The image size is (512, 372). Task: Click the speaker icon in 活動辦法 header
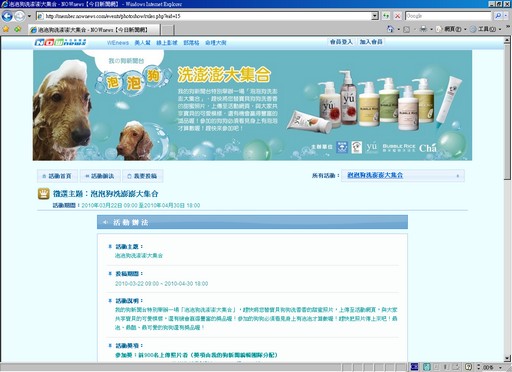[x=105, y=222]
